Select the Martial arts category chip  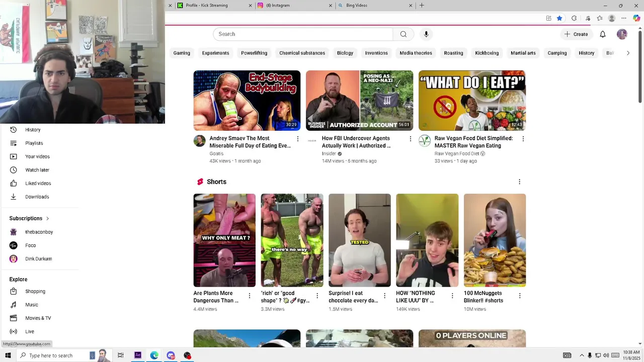pyautogui.click(x=523, y=53)
